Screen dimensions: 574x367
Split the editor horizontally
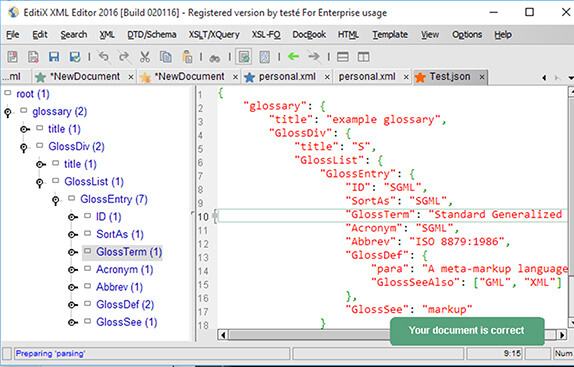tap(343, 57)
